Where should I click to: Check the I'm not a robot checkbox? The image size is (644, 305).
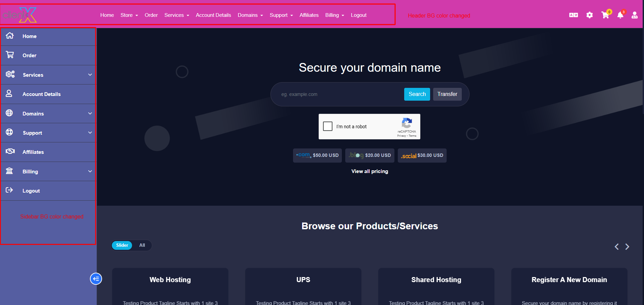[x=328, y=126]
